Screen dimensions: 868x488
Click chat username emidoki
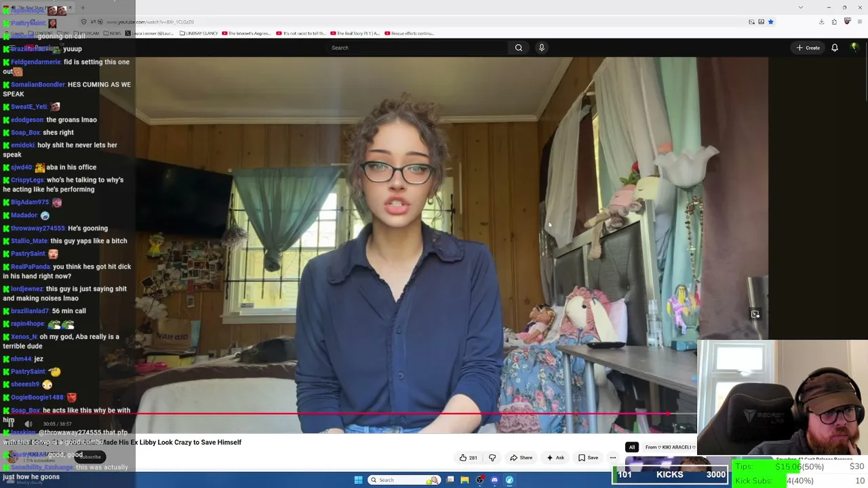pyautogui.click(x=22, y=145)
